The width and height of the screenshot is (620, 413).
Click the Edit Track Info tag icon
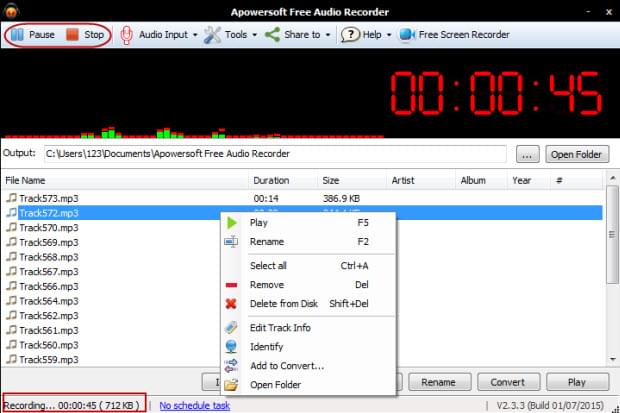[231, 328]
